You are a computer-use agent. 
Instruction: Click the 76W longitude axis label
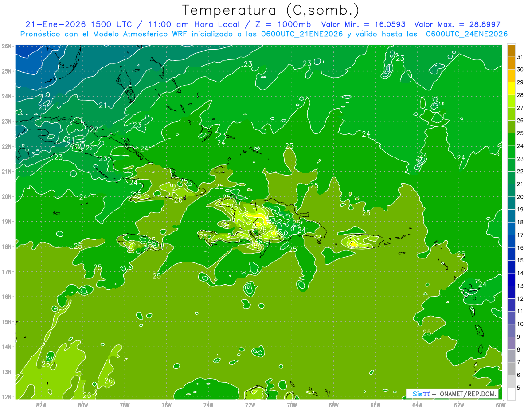[x=166, y=405]
